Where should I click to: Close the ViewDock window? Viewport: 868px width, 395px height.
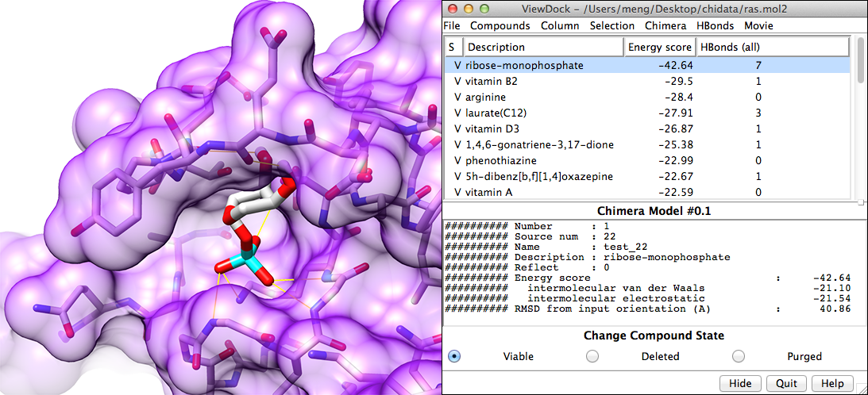point(453,9)
